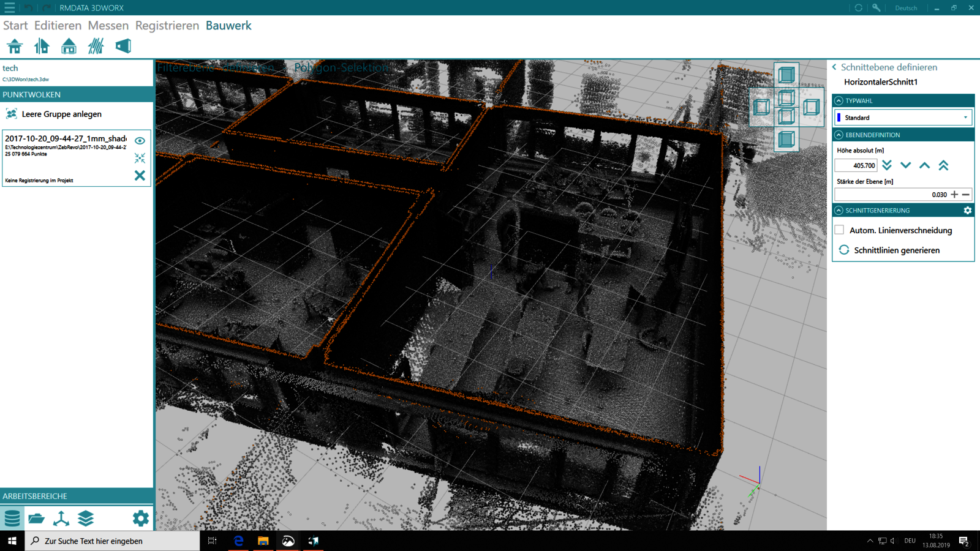The width and height of the screenshot is (980, 551).
Task: Open workspace settings gear in Arbeitsbereiche
Action: (x=140, y=519)
